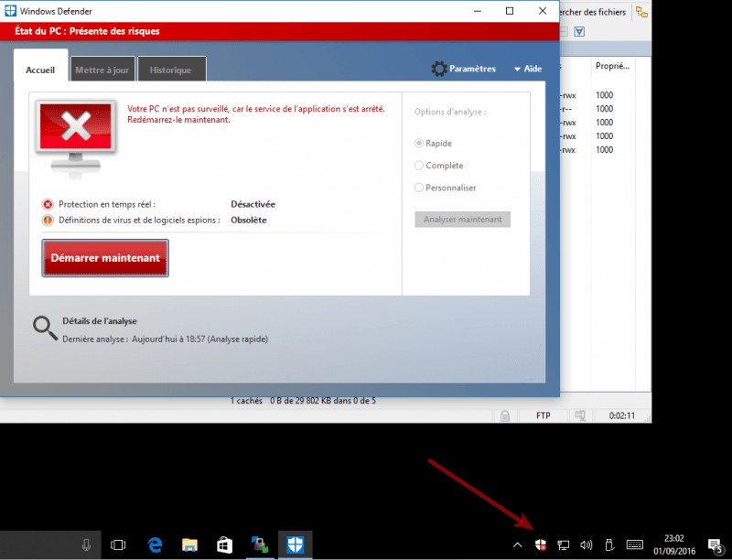Select the Personnaliser scan option
Image resolution: width=732 pixels, height=560 pixels.
tap(446, 188)
